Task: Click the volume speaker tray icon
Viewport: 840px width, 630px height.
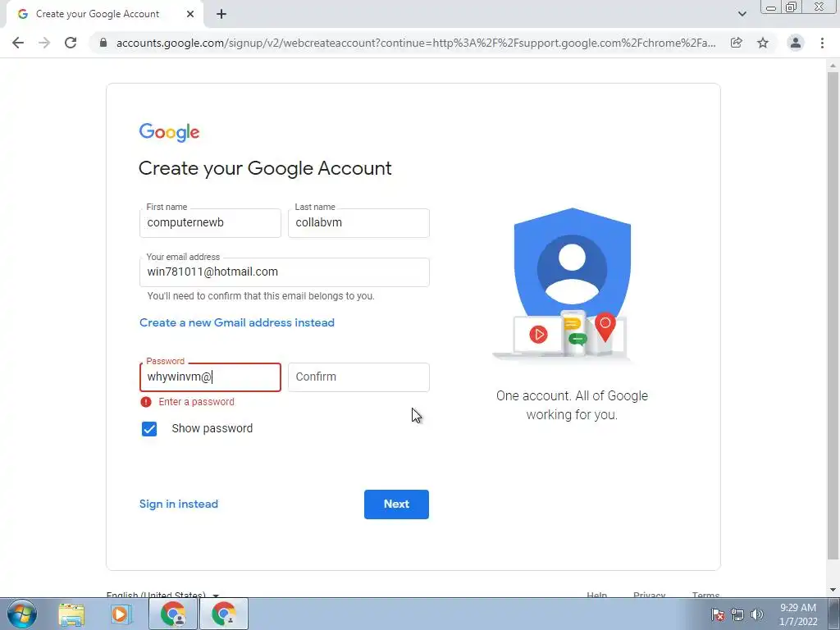Action: tap(757, 615)
